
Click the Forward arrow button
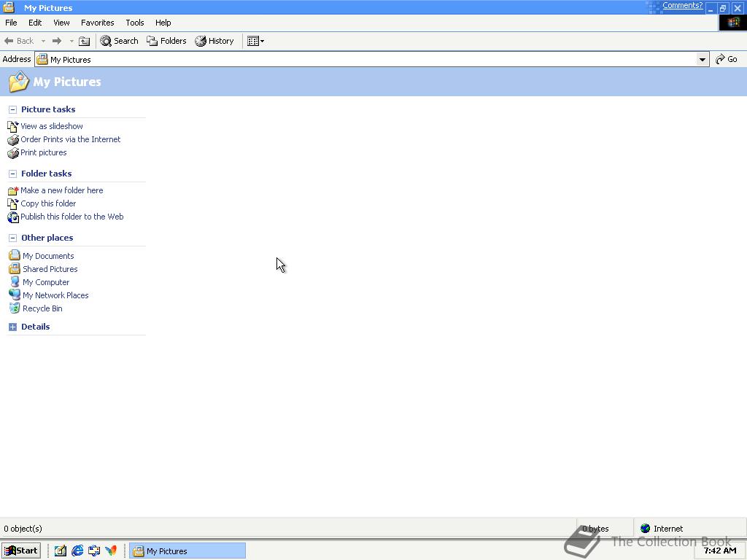tap(57, 41)
